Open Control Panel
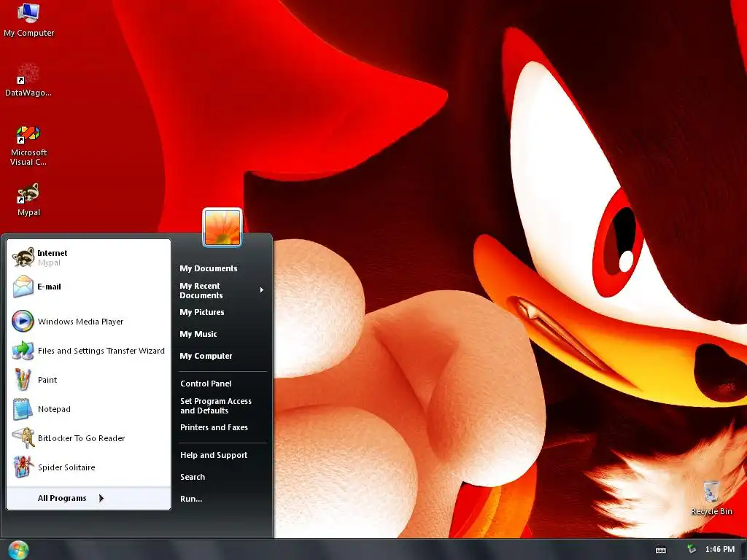The height and width of the screenshot is (560, 747). point(206,384)
